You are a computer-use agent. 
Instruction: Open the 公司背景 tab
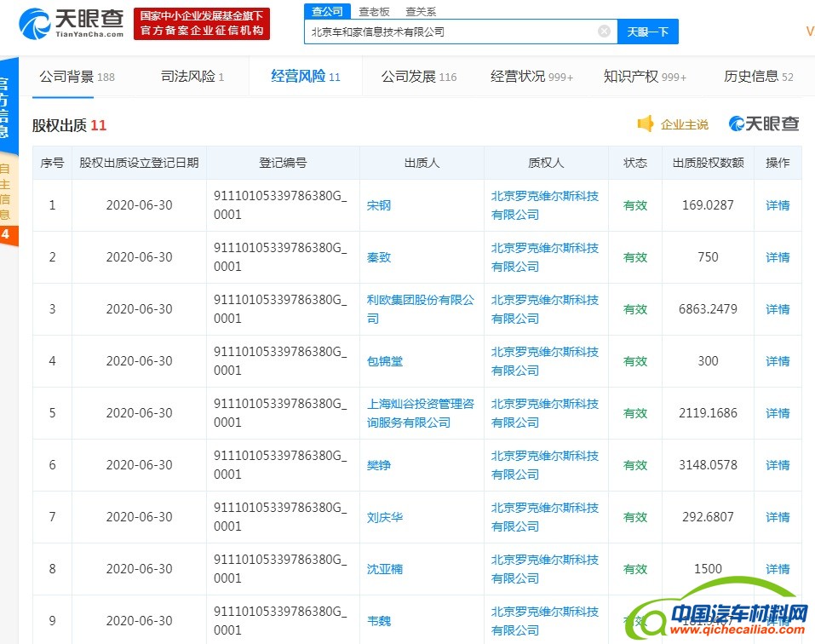[77, 77]
